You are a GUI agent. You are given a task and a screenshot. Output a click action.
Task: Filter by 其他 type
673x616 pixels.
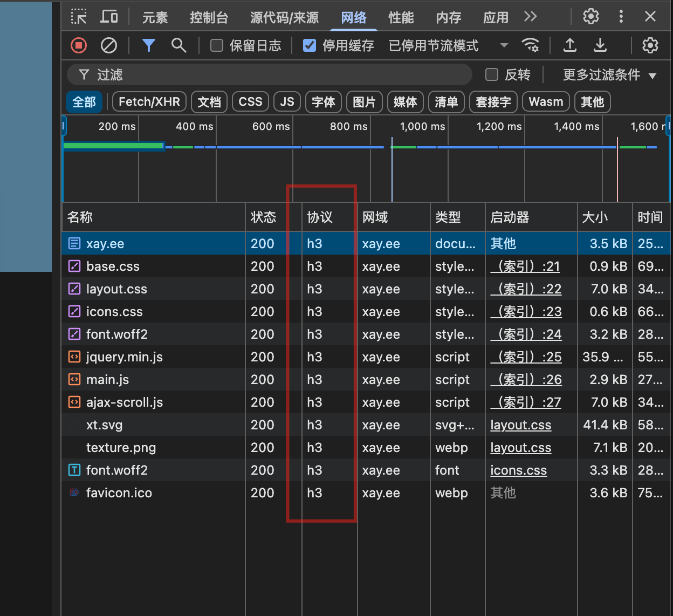coord(593,102)
